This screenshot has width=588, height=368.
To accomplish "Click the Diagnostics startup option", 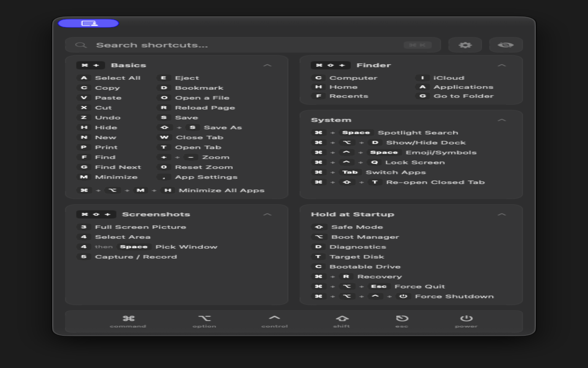I will coord(349,247).
